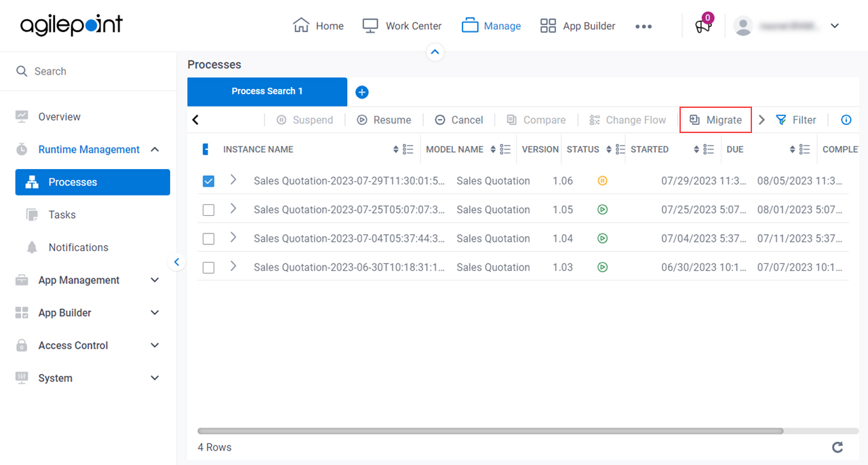The height and width of the screenshot is (465, 868).
Task: Click the AgilePoint logo
Action: click(x=71, y=25)
